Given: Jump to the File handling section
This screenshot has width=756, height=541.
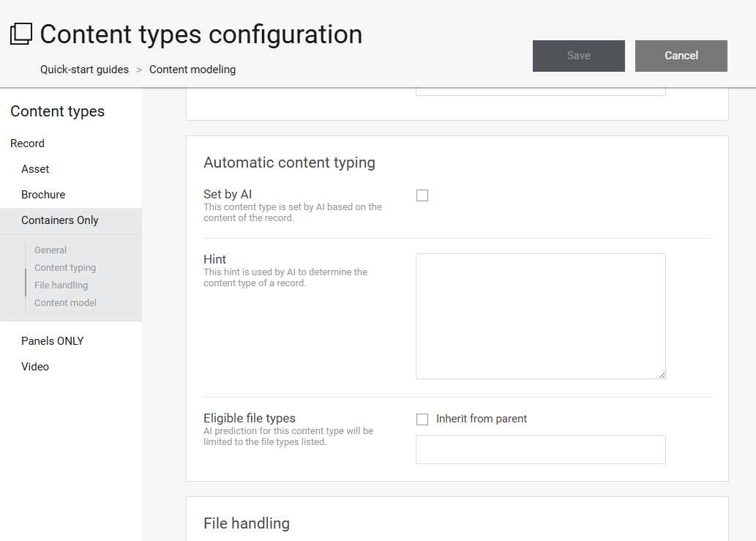Looking at the screenshot, I should point(61,286).
